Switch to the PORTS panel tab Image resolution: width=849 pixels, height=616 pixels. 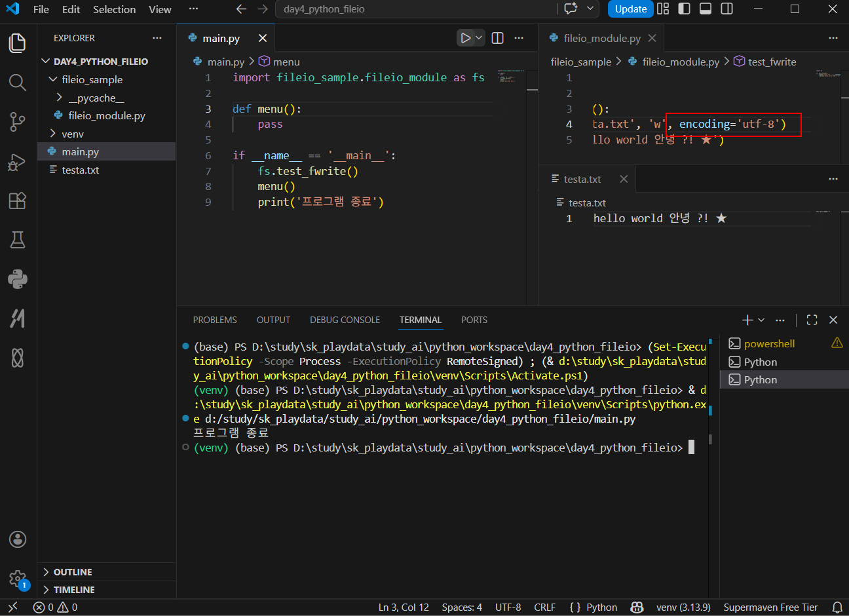(x=474, y=320)
